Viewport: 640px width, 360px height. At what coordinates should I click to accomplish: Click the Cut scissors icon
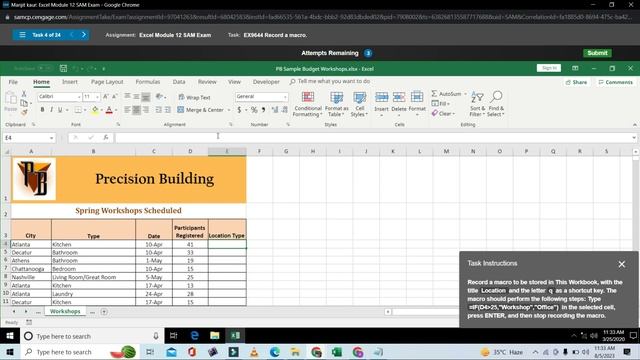tap(24, 94)
